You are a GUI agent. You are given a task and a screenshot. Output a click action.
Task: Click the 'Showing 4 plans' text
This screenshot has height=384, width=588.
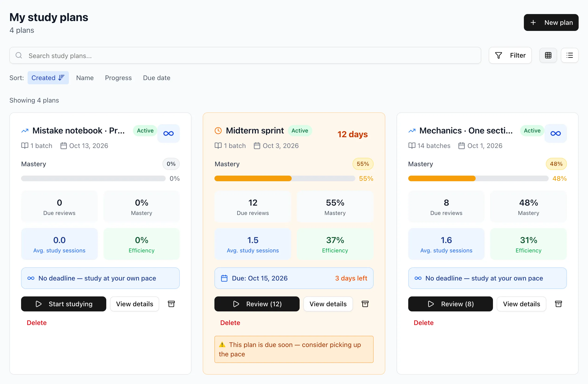pyautogui.click(x=34, y=100)
